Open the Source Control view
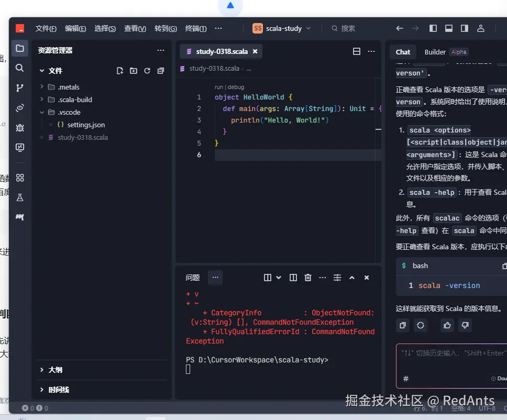 (x=20, y=87)
